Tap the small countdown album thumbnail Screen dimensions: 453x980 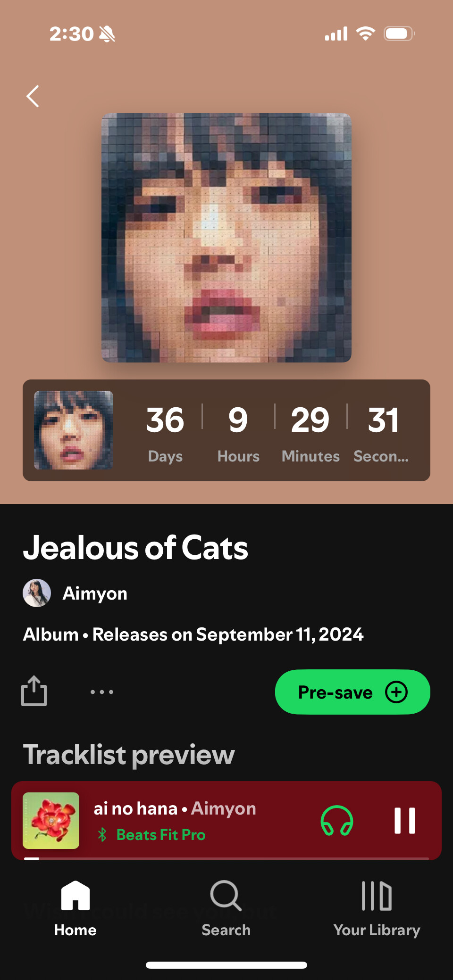click(x=74, y=430)
